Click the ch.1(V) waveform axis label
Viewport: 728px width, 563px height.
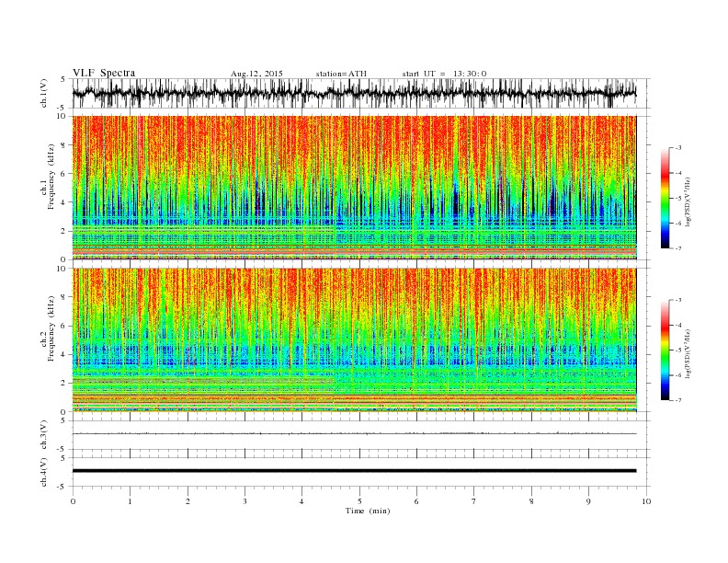(x=44, y=93)
